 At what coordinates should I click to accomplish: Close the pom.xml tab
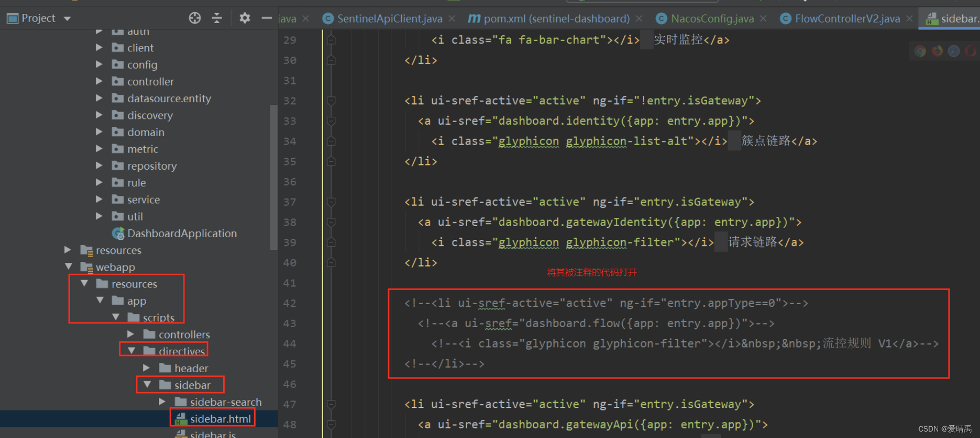[x=639, y=19]
